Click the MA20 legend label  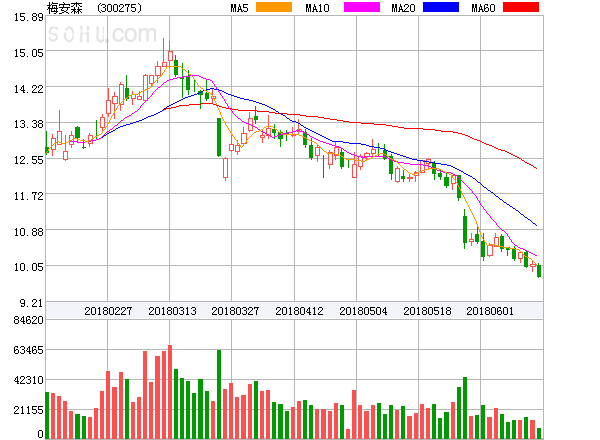click(x=403, y=8)
